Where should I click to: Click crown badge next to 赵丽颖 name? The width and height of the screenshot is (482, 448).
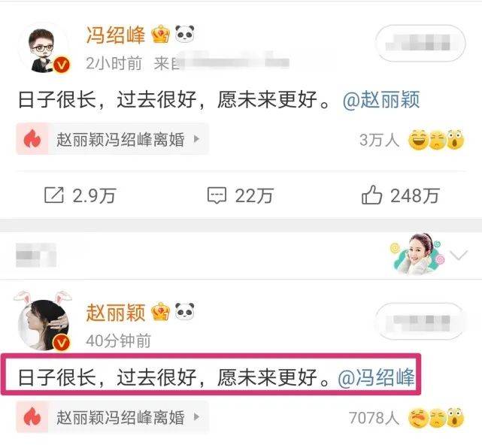(x=160, y=312)
